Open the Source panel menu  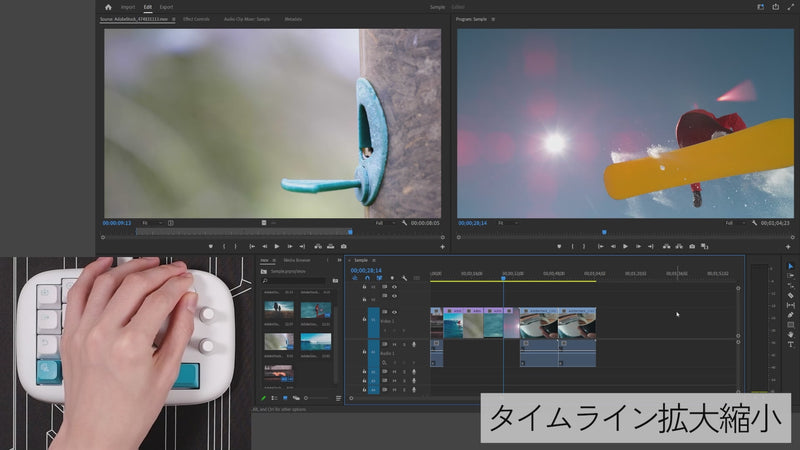(x=173, y=19)
